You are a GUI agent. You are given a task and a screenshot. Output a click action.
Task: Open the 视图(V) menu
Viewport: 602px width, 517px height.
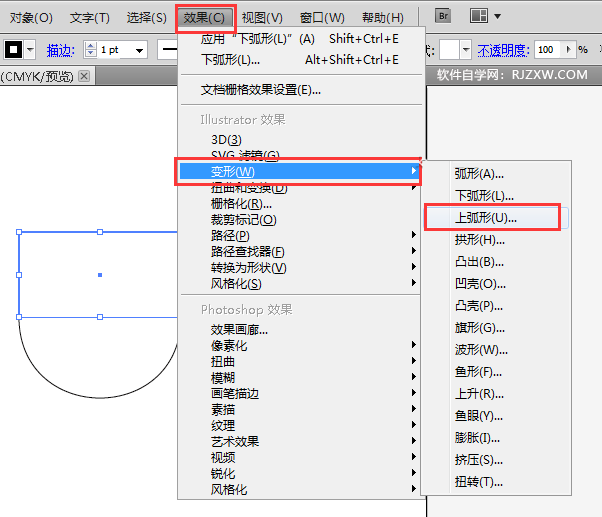coord(262,18)
